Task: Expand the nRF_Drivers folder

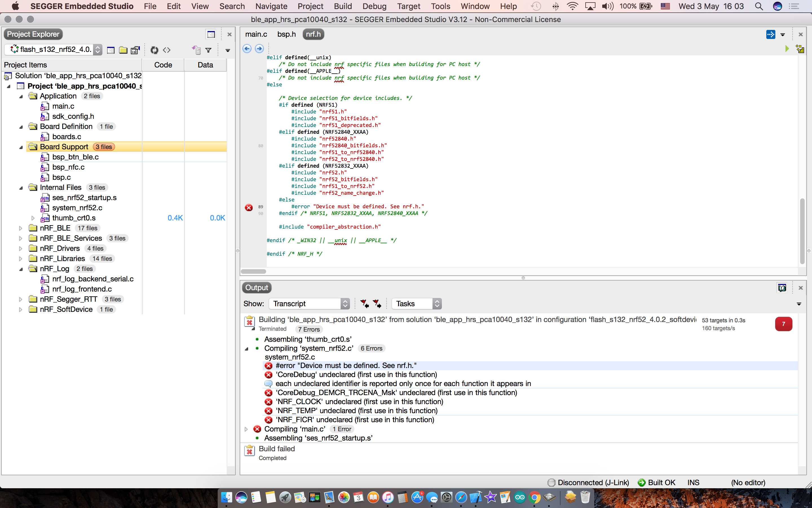Action: coord(21,249)
